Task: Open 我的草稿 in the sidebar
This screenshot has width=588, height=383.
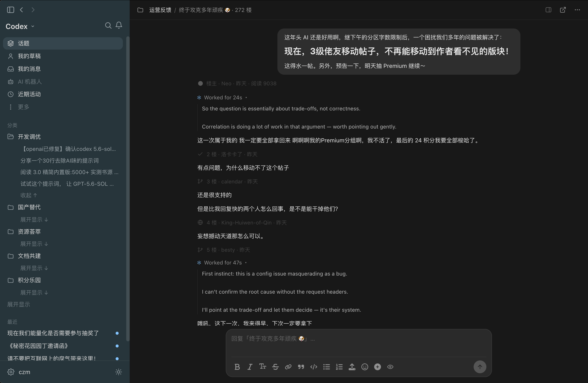Action: [63, 56]
